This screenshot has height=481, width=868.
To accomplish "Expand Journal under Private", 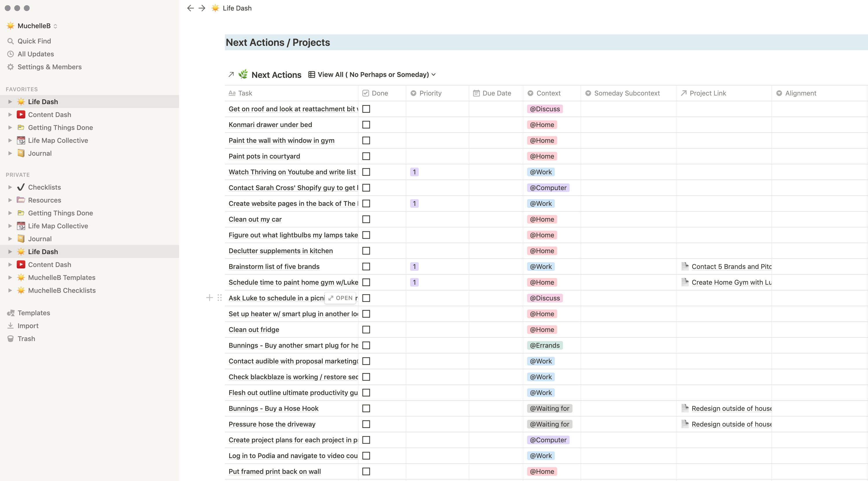I will tap(10, 239).
